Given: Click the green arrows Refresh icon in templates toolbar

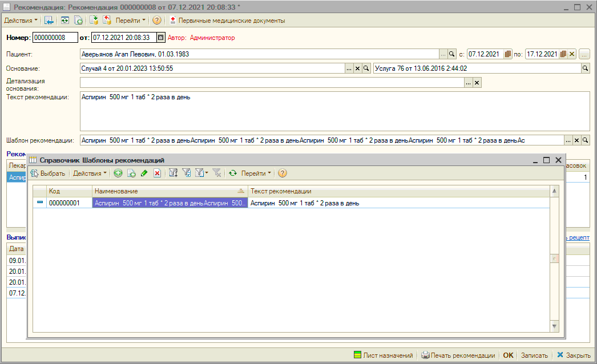Looking at the screenshot, I should (232, 173).
